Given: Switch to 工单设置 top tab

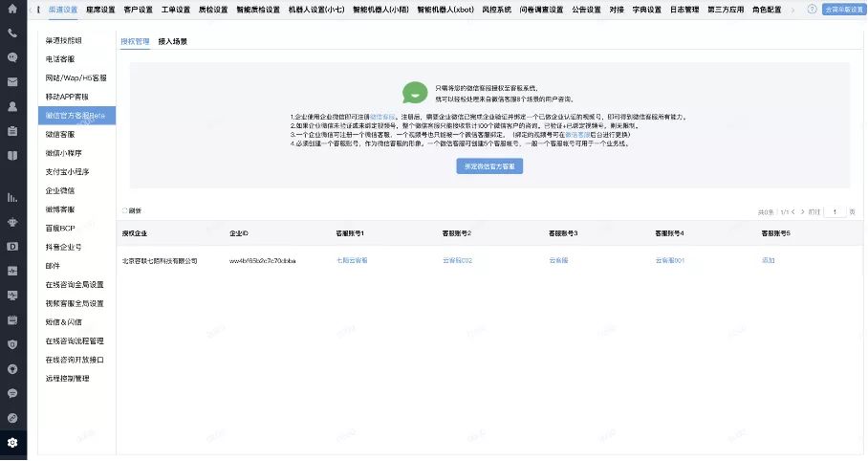Looking at the screenshot, I should (176, 10).
